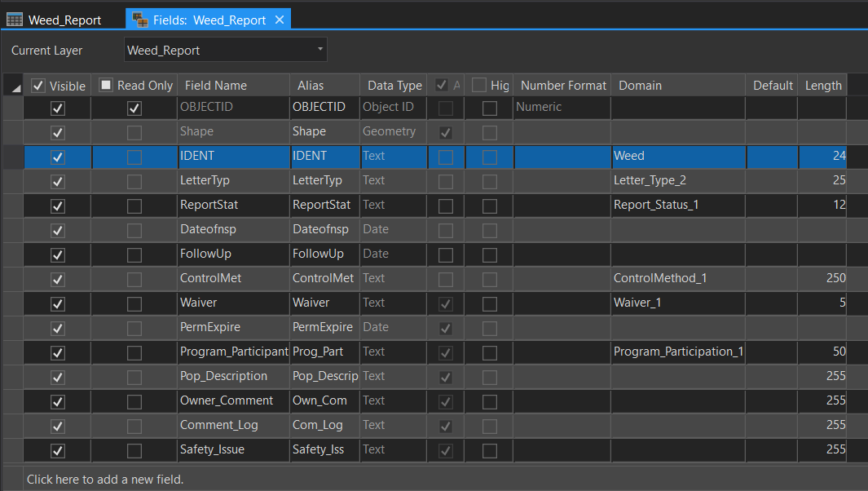Toggle the Read Only header checkbox
Image resolution: width=868 pixels, height=491 pixels.
[105, 85]
